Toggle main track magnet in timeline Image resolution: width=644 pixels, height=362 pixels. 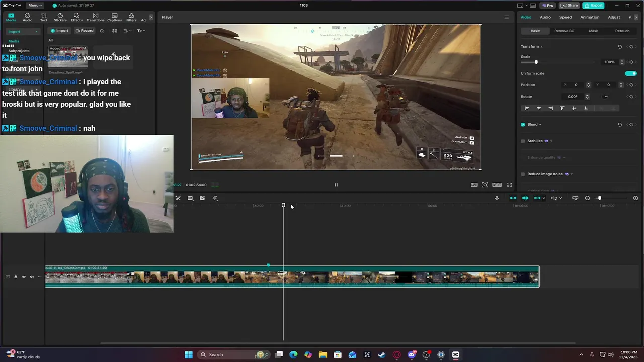(513, 198)
